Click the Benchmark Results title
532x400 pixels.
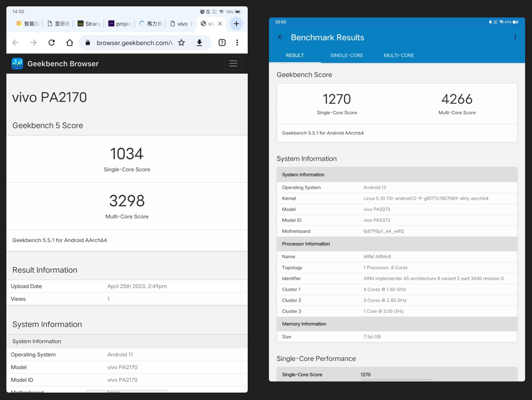pyautogui.click(x=328, y=37)
